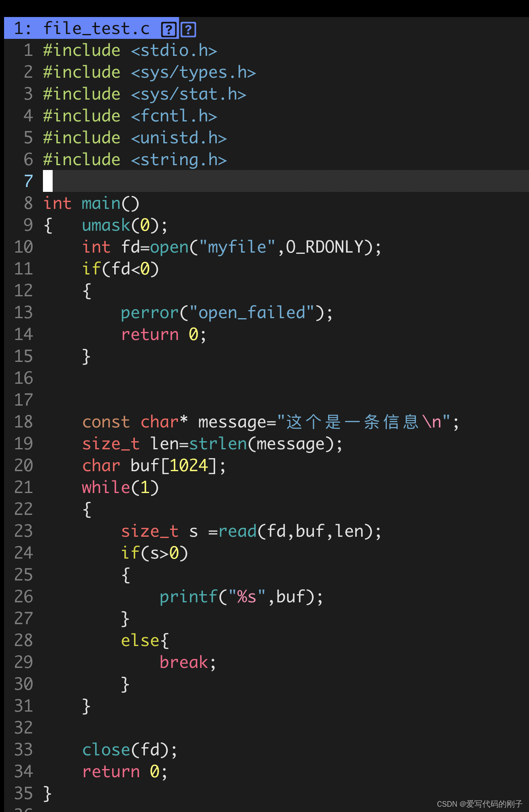Click the first question-mark icon in tab

tap(169, 30)
